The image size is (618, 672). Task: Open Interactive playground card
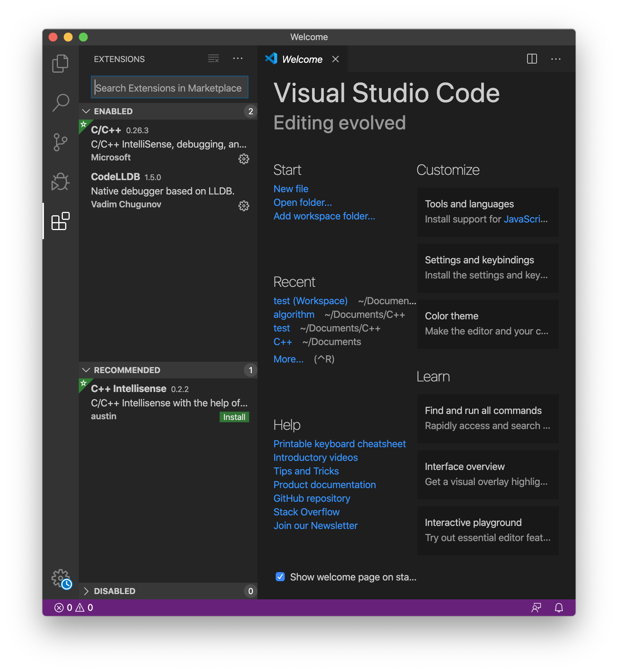pyautogui.click(x=488, y=530)
